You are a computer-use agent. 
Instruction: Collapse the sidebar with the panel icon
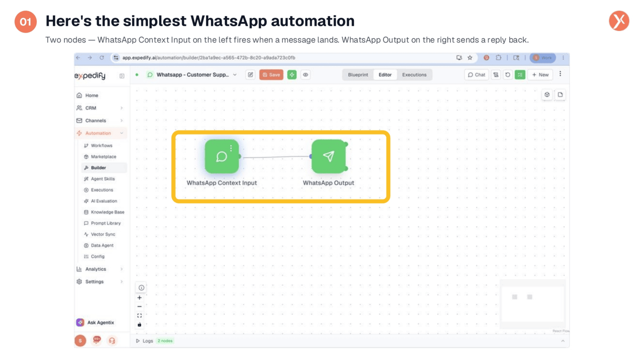[122, 76]
